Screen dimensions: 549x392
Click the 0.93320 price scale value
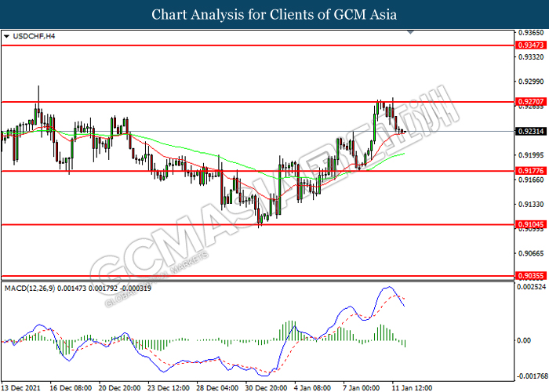click(x=531, y=57)
